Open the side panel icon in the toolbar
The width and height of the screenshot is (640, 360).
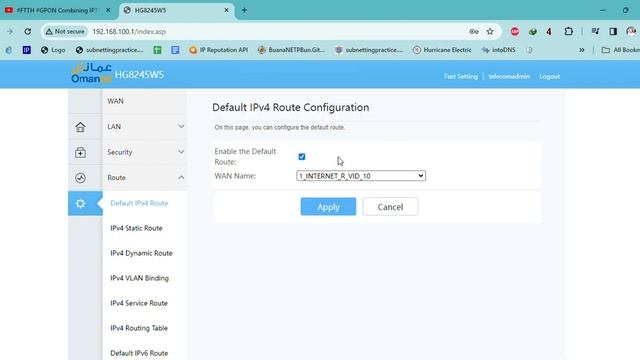pos(613,31)
